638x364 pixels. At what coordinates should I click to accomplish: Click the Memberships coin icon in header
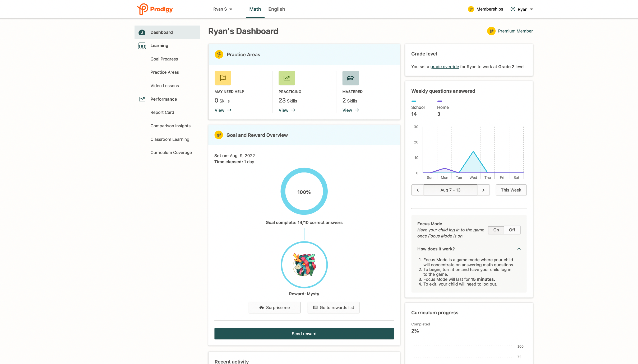click(471, 9)
